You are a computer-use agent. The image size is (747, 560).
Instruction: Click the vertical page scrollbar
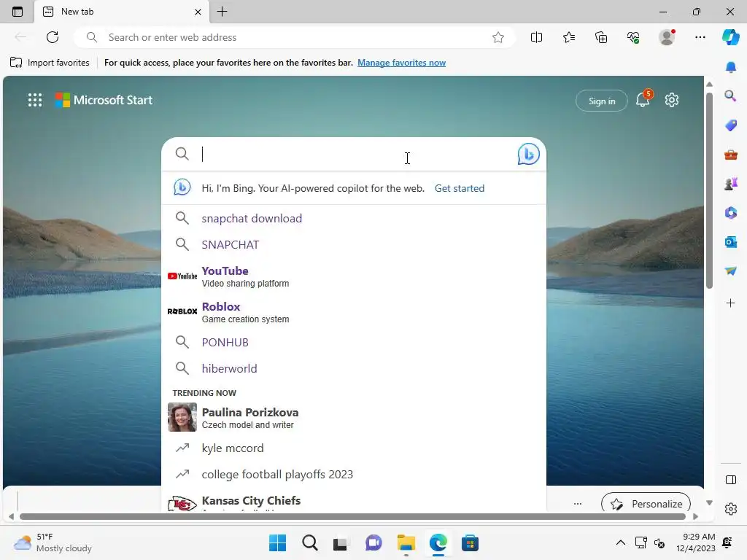pos(709,192)
